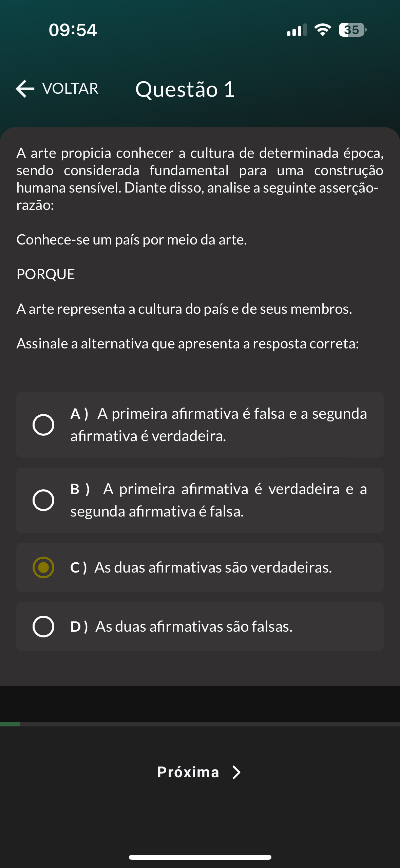Viewport: 400px width, 868px height.
Task: Mark the radio circle for option D
Action: [43, 626]
